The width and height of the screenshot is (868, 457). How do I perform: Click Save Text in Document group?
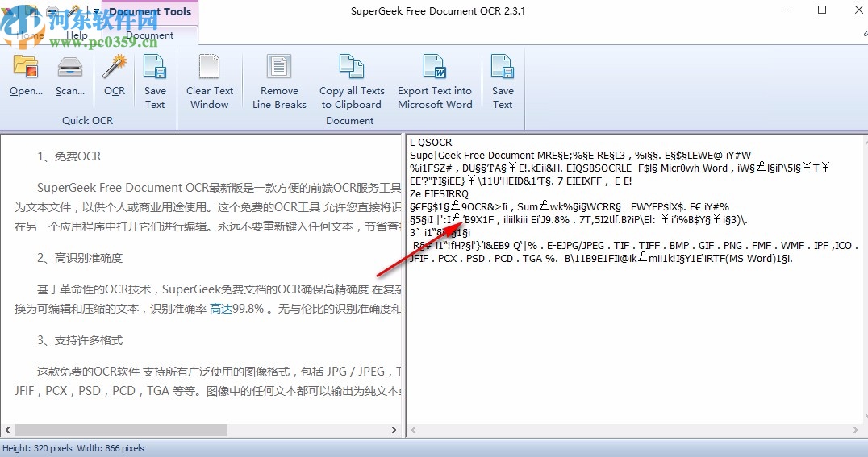tap(503, 82)
